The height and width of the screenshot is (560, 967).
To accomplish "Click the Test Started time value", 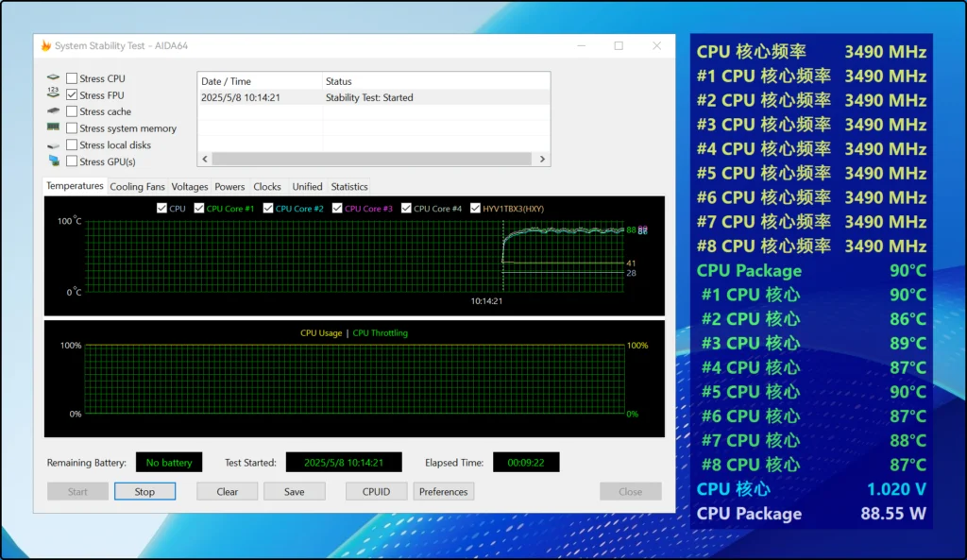I will click(x=344, y=463).
